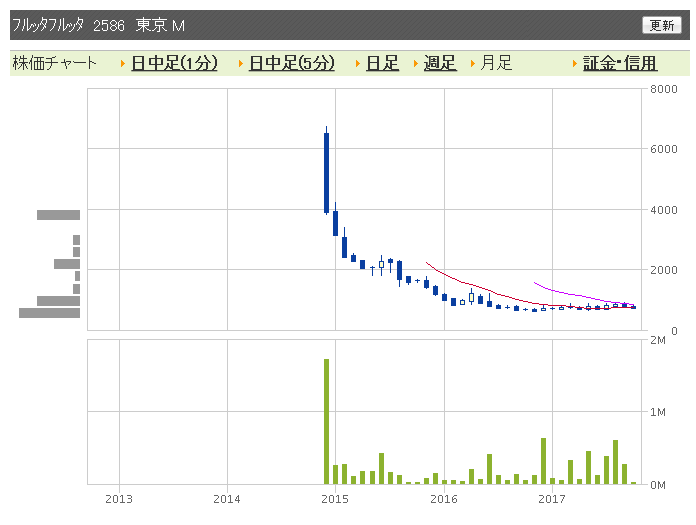Open the 日中足(1分) intraday chart link
696x525 pixels.
point(174,63)
